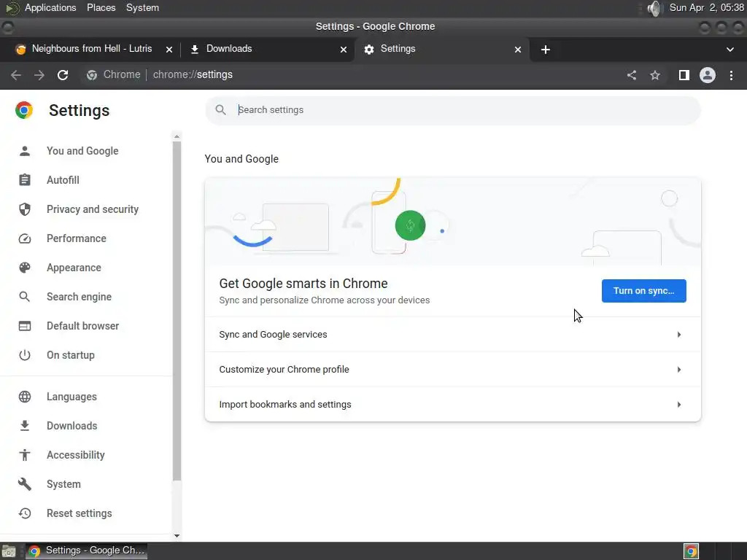
Task: Click the gauge icon for Performance
Action: tap(25, 238)
